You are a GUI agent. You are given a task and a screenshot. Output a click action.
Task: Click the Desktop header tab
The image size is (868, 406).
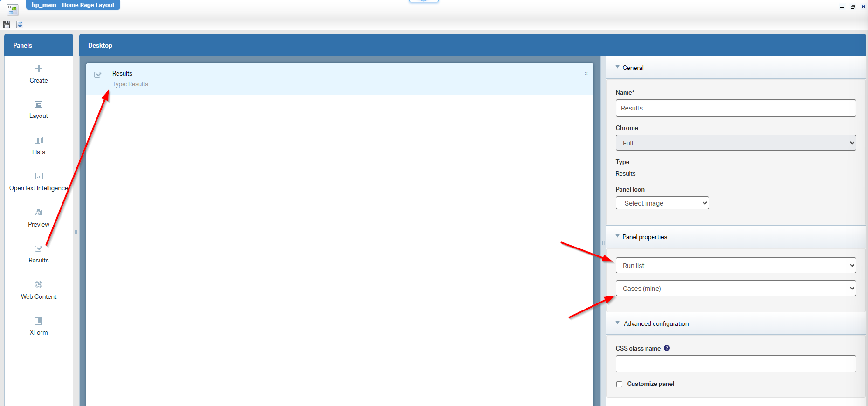100,45
